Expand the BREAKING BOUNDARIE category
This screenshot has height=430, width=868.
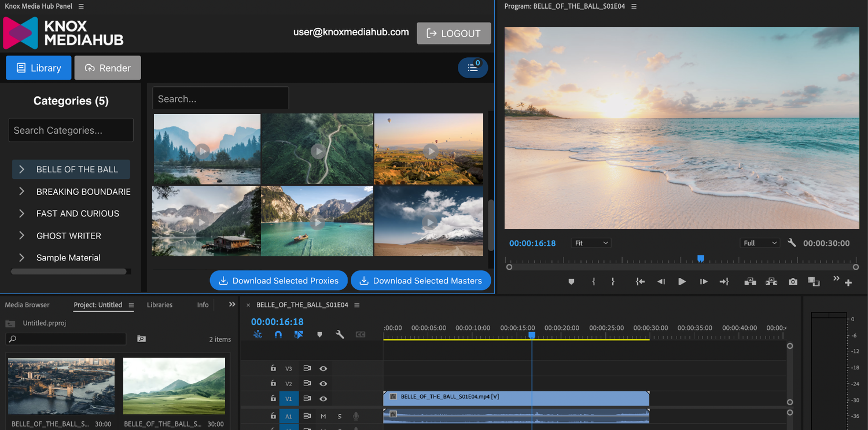click(x=21, y=192)
